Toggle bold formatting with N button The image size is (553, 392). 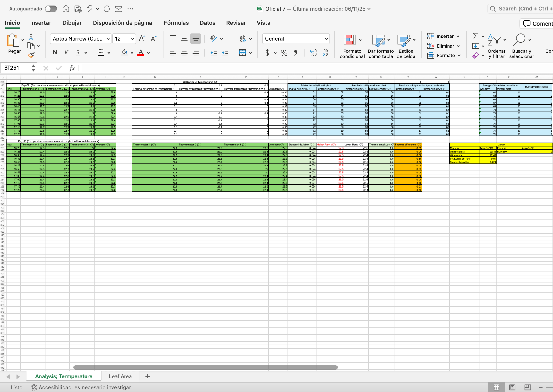(55, 52)
